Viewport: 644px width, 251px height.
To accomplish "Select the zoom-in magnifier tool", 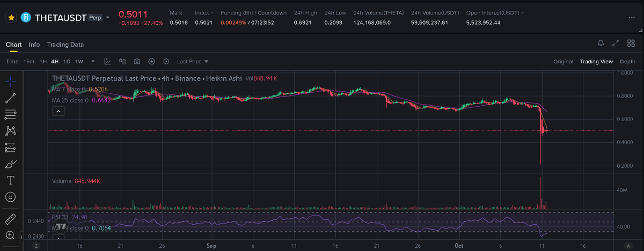I will (10, 235).
